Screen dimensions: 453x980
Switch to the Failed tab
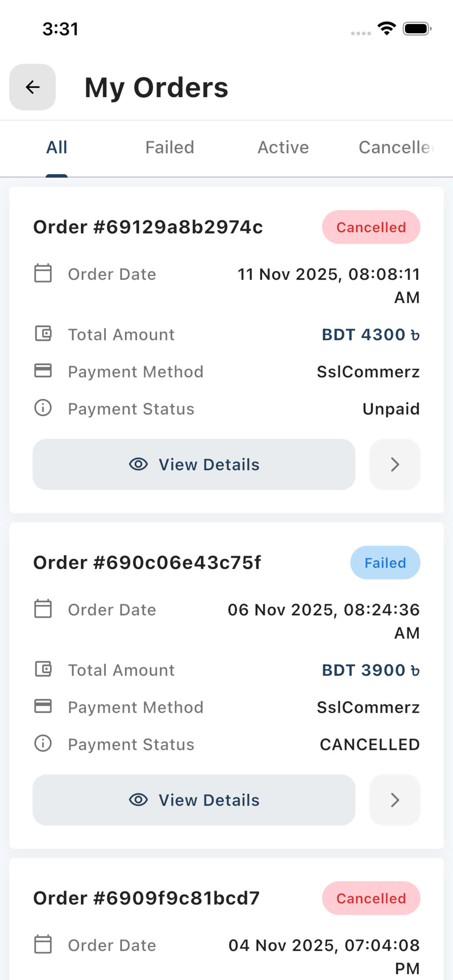point(170,148)
